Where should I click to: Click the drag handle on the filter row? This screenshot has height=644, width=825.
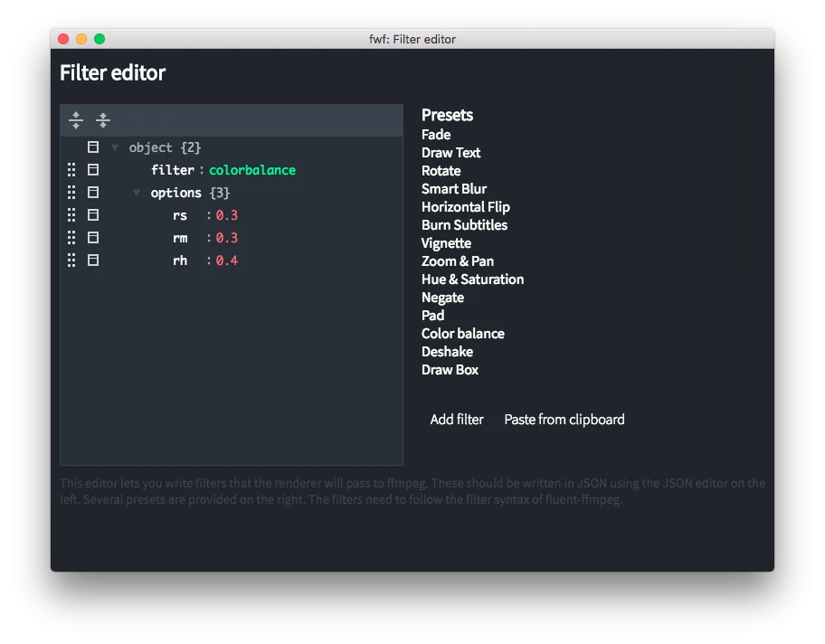[71, 170]
